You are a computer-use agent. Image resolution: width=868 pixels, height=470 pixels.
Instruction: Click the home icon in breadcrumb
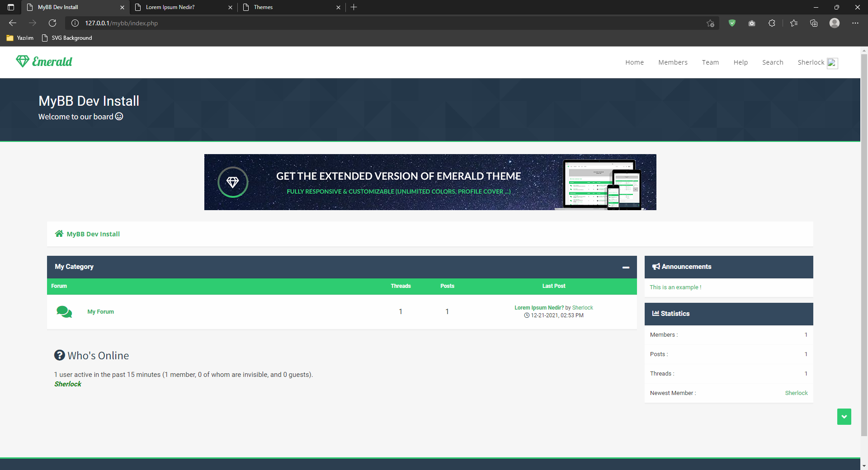59,234
